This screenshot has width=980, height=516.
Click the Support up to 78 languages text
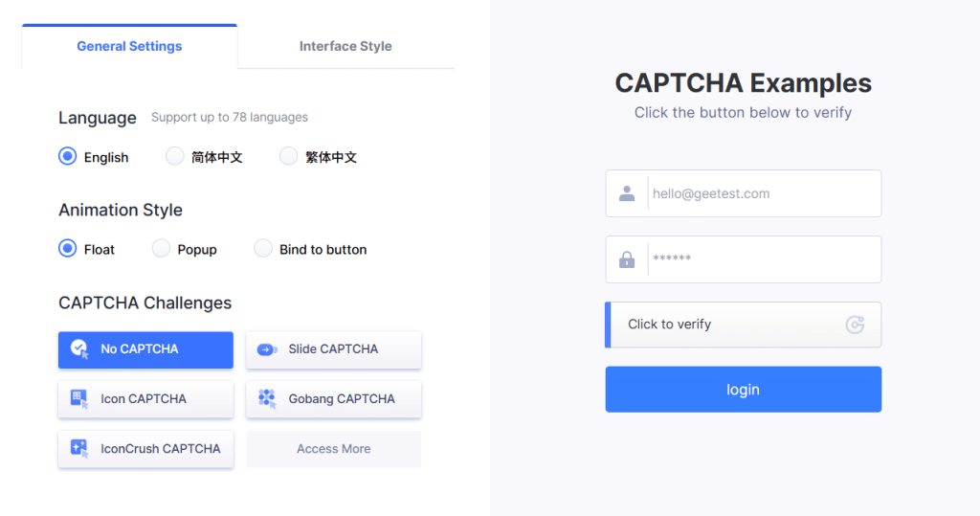(230, 117)
